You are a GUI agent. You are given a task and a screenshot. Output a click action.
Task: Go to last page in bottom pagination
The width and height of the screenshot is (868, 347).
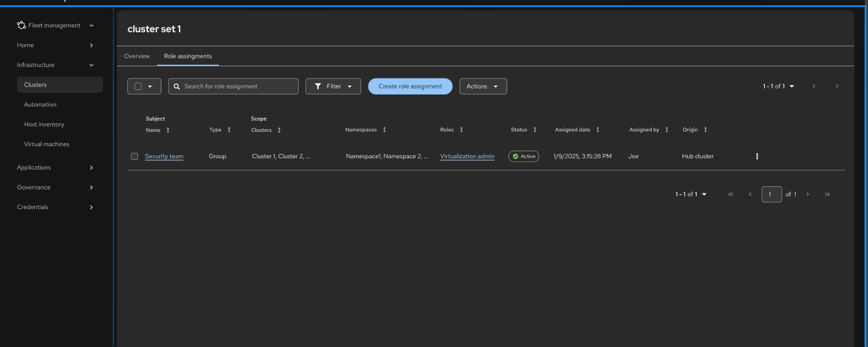(828, 194)
